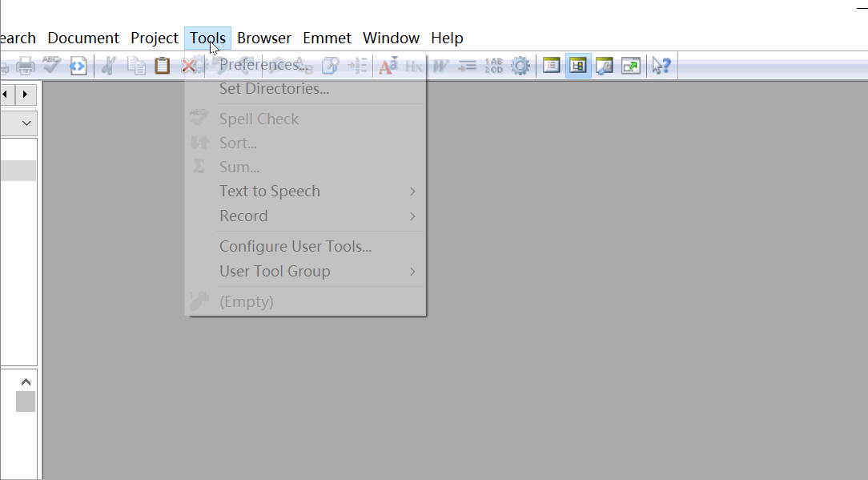868x480 pixels.
Task: Choose Spell Check in the Tools menu
Action: tap(306, 119)
